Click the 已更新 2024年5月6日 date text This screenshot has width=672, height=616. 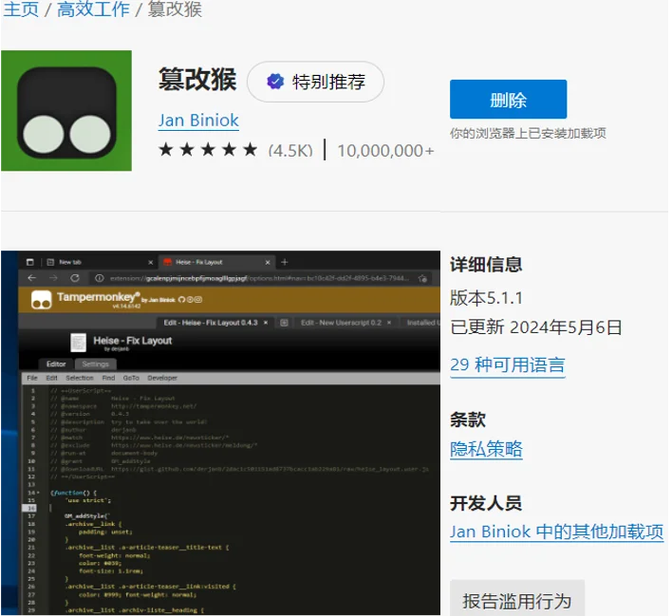(535, 327)
